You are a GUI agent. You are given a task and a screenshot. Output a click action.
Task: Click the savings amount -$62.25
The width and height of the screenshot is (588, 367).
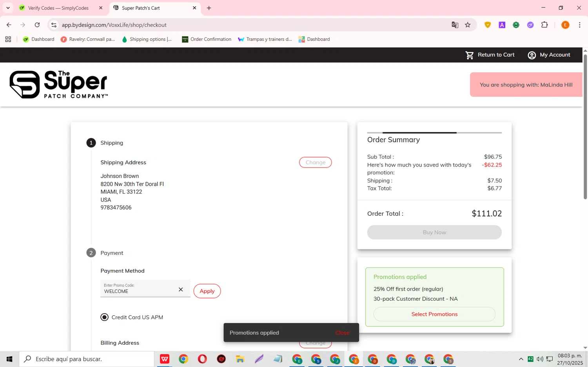pos(492,165)
